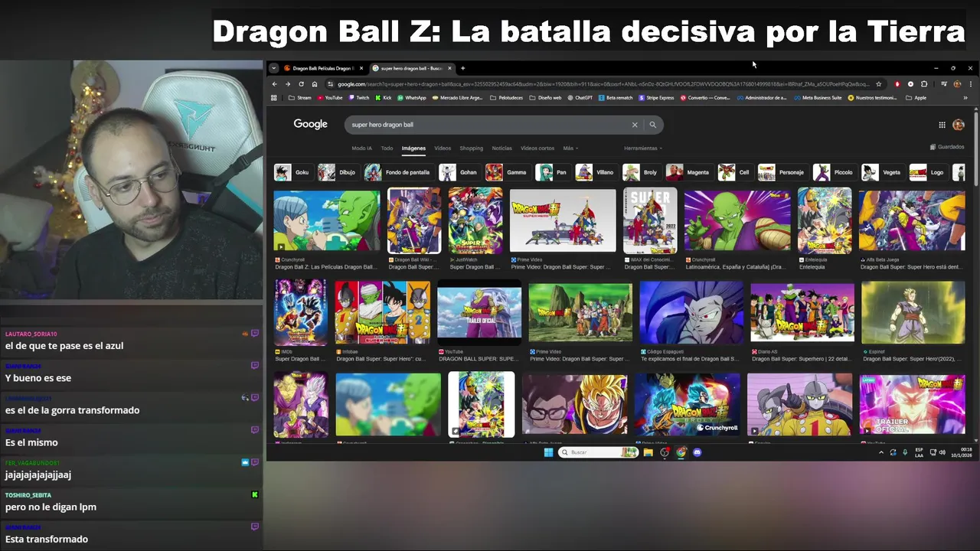
Task: Switch to Dragon Ball Películas tab
Action: click(x=322, y=68)
